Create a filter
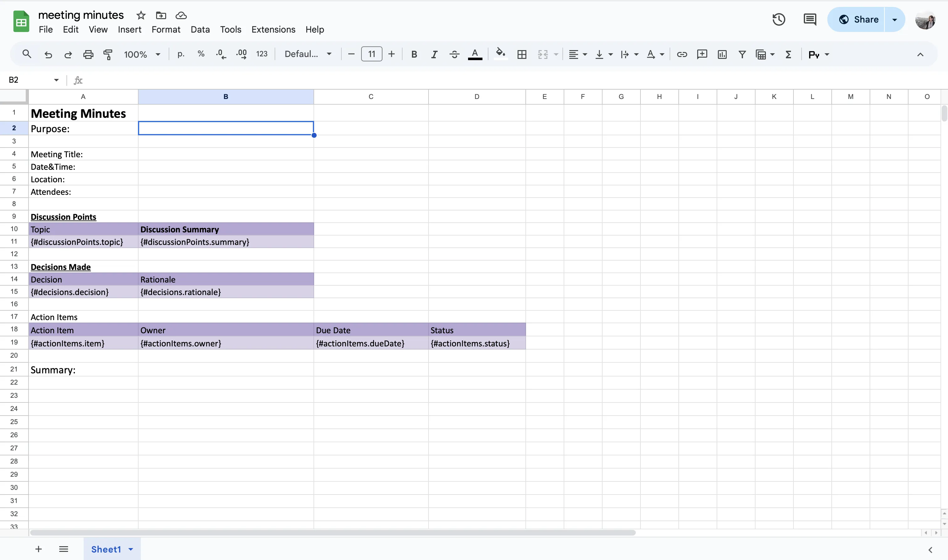 [742, 54]
